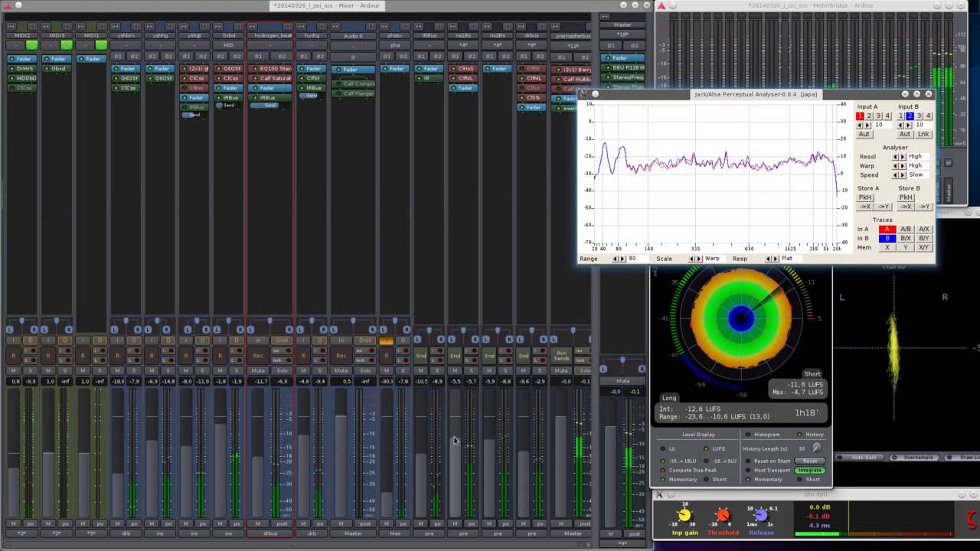980x551 pixels.
Task: Click the Disk button on hydrogen_beat strip
Action: coord(282,341)
